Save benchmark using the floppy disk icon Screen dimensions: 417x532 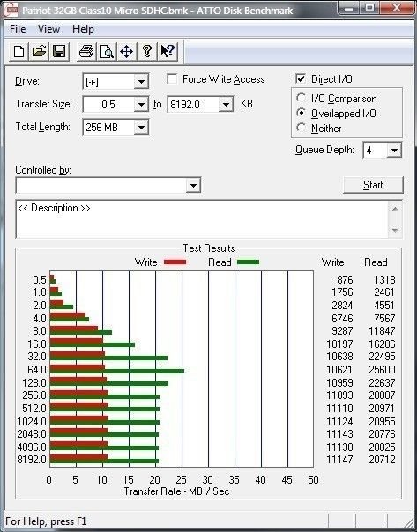59,52
